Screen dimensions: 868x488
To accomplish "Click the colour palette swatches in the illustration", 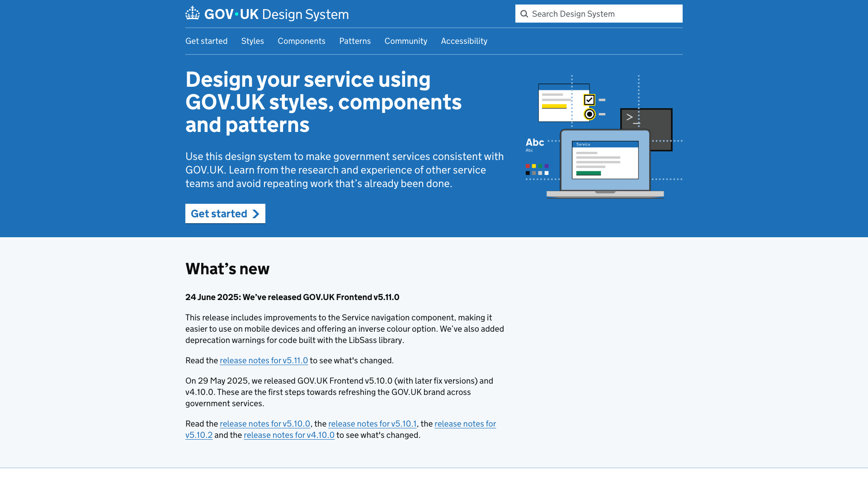I will (536, 169).
